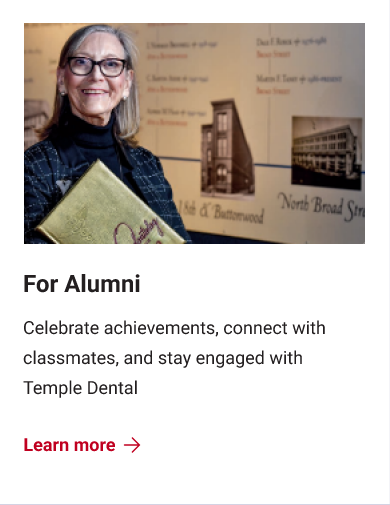Click the dean names list on the wall
The image size is (390, 505).
pos(243,78)
